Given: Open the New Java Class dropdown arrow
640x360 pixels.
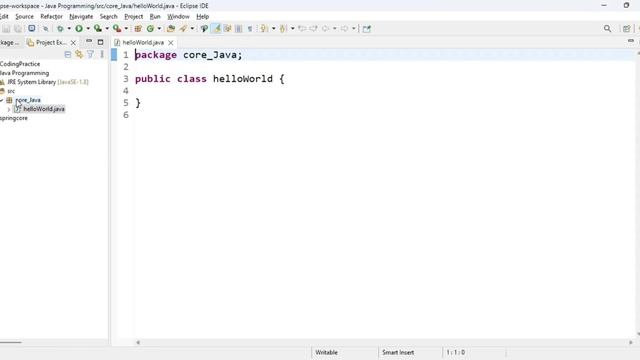Looking at the screenshot, I should 159,29.
